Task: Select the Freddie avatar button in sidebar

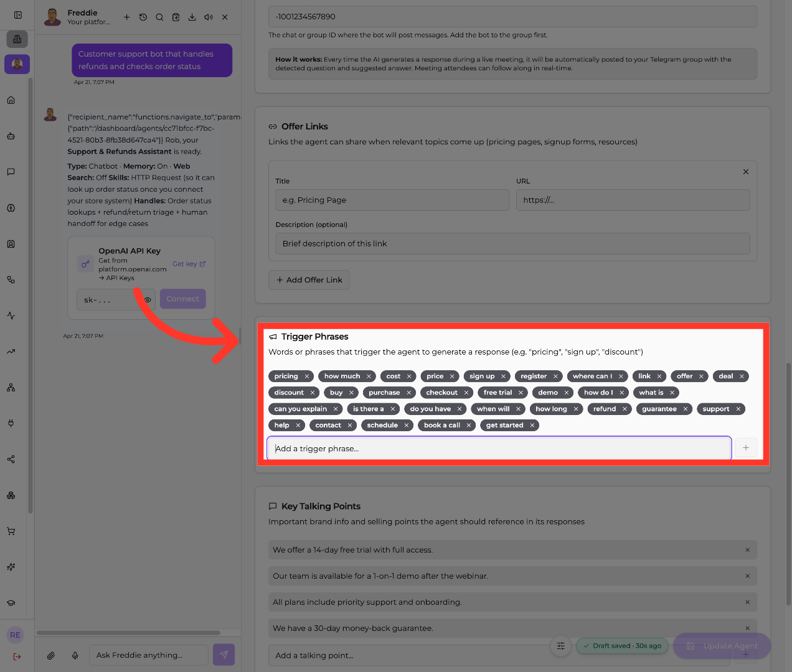Action: (x=17, y=64)
